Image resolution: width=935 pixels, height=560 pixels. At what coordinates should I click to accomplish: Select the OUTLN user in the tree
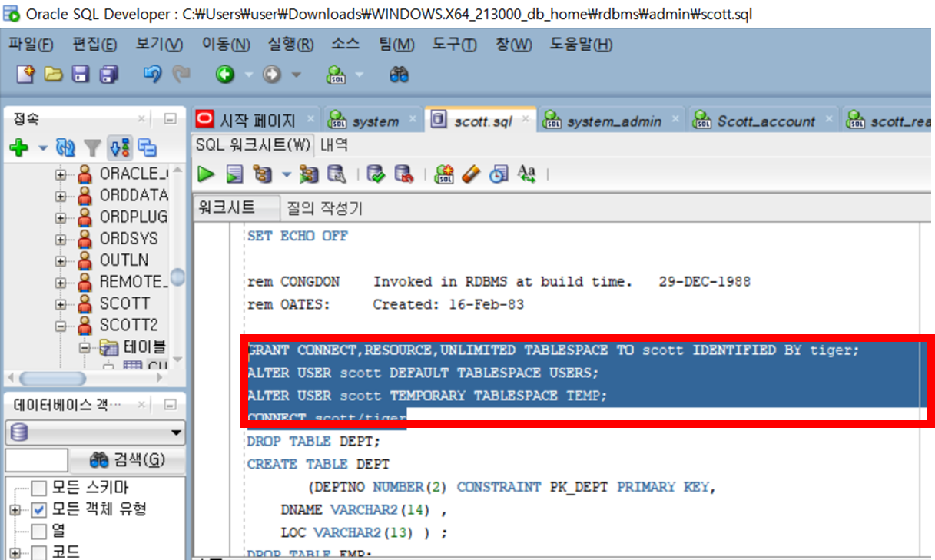[124, 260]
